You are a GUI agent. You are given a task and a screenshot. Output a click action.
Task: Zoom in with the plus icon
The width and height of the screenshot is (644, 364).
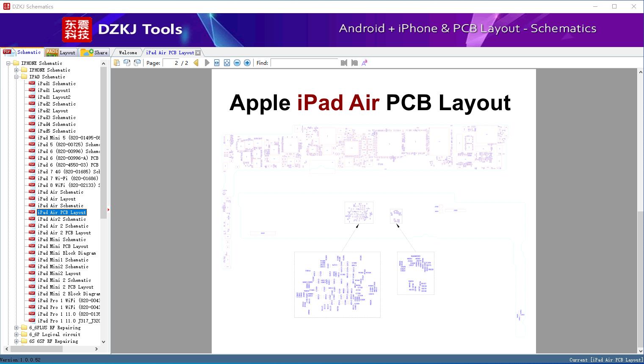(x=247, y=62)
